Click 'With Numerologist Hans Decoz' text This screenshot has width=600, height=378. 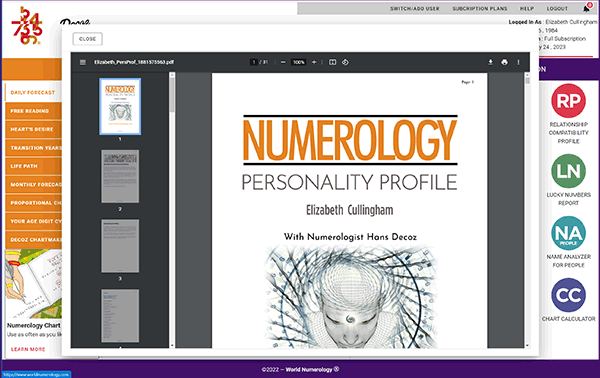[350, 237]
